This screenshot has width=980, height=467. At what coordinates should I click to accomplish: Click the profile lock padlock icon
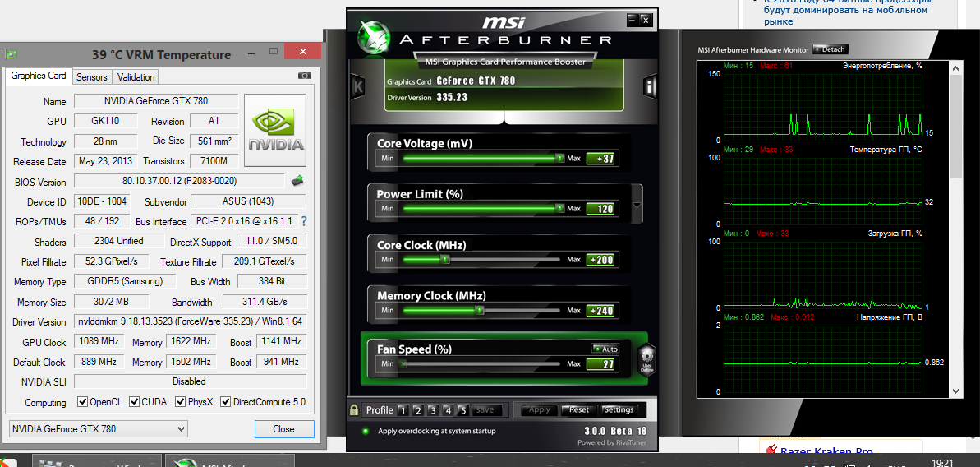[x=354, y=409]
